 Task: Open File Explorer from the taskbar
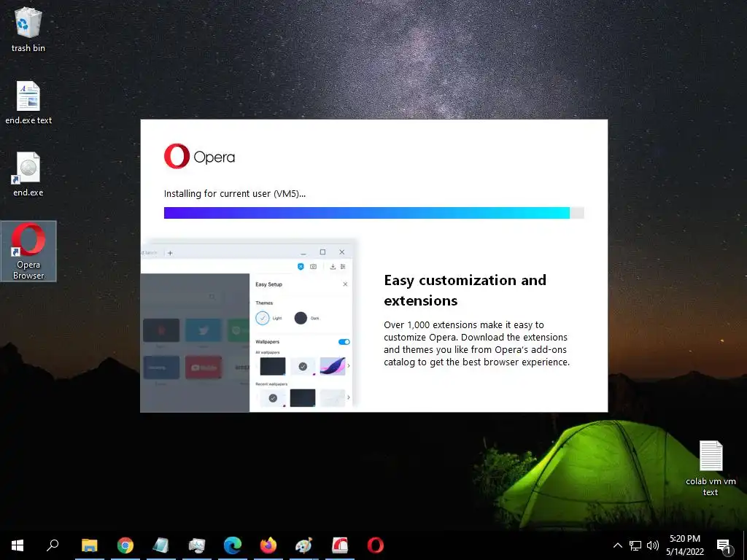[90, 545]
